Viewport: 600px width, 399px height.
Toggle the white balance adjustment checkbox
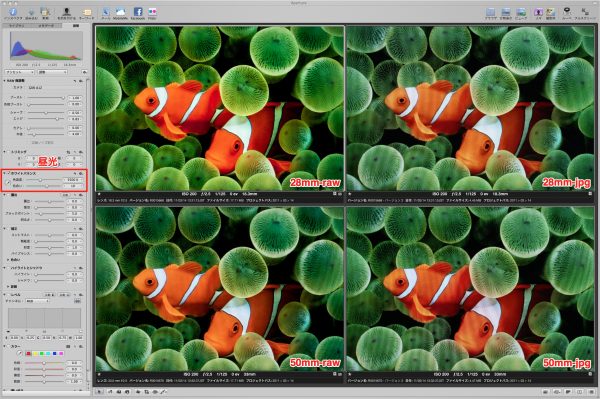point(8,173)
